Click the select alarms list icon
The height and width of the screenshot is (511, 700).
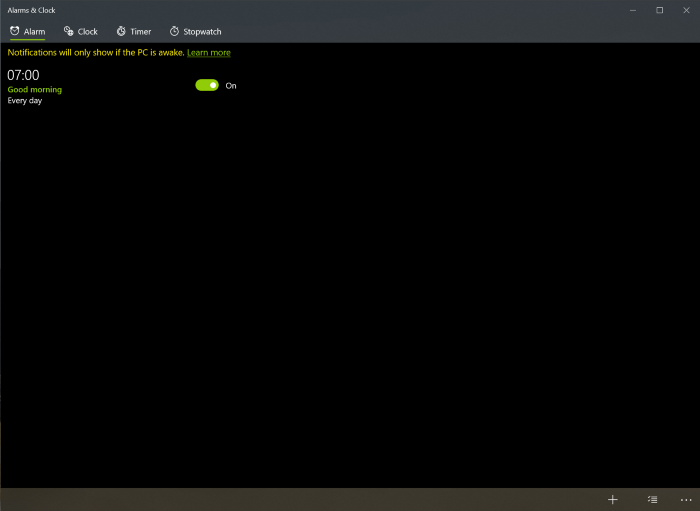(653, 499)
